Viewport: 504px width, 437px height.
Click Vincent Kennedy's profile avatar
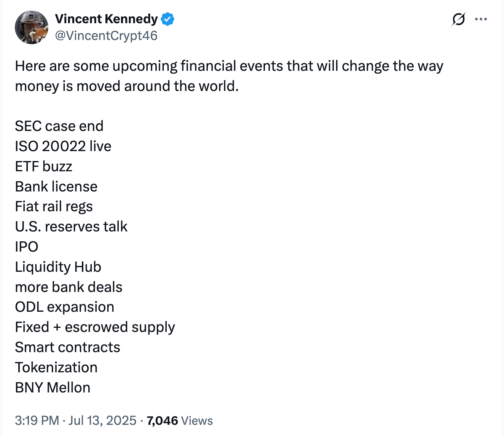[32, 27]
